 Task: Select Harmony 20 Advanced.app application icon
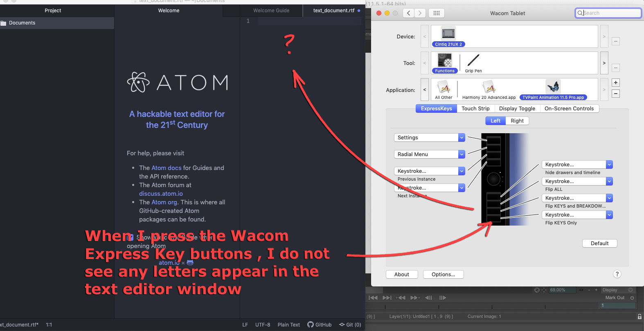pyautogui.click(x=489, y=90)
